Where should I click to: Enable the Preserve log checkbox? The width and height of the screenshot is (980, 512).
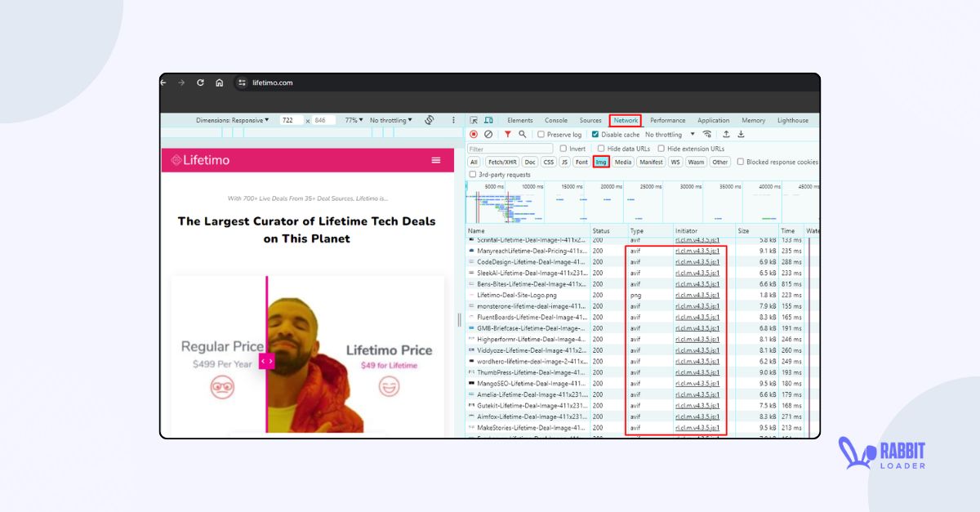[x=541, y=134]
